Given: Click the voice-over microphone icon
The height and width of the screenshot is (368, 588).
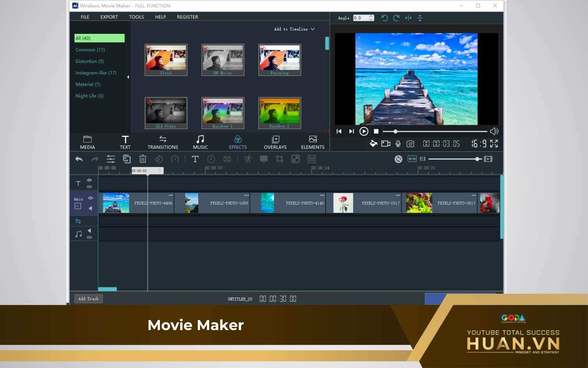Looking at the screenshot, I should pos(398,144).
